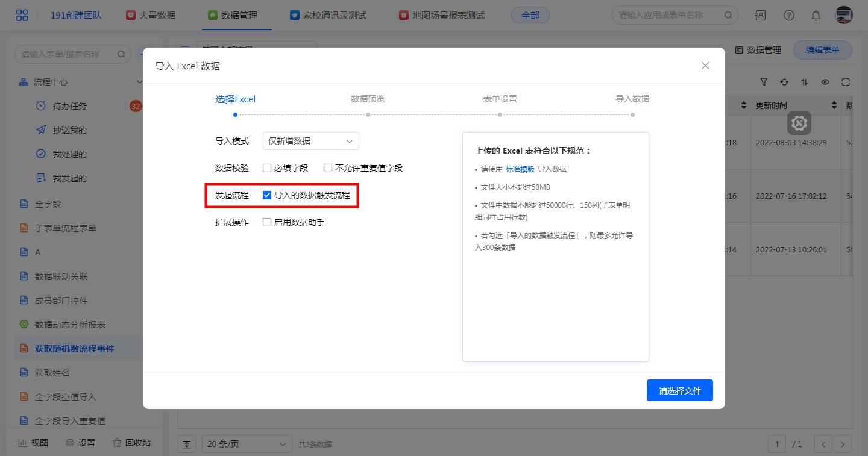Viewport: 868px width, 456px height.
Task: Open the help question mark icon
Action: click(789, 16)
